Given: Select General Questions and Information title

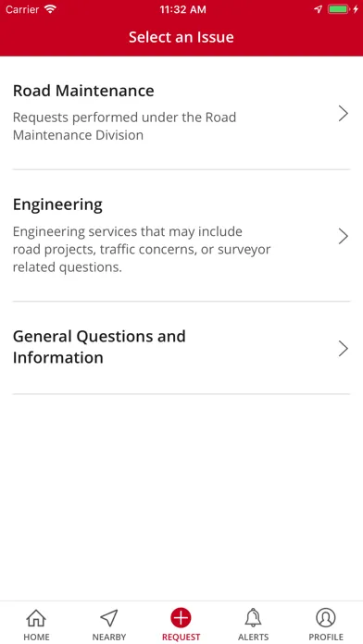Looking at the screenshot, I should coord(99,347).
